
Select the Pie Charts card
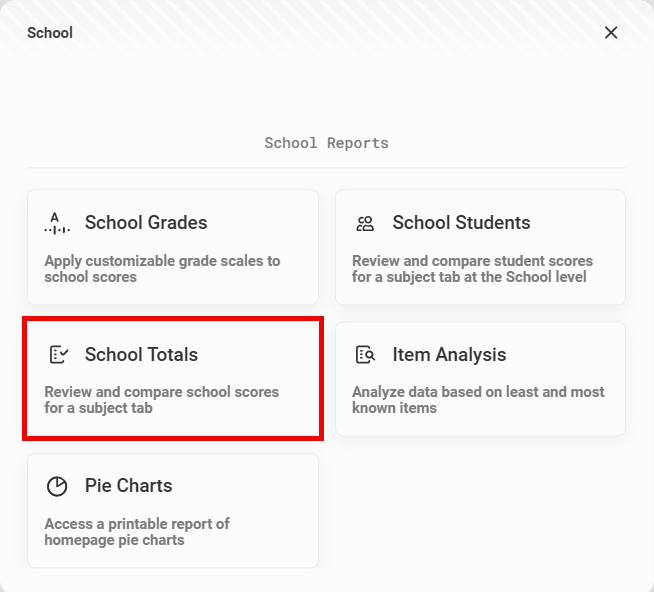point(173,511)
